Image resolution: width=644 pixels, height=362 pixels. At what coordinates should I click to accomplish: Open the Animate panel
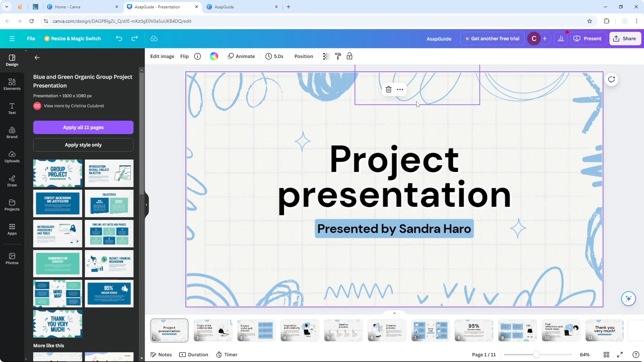click(x=241, y=56)
